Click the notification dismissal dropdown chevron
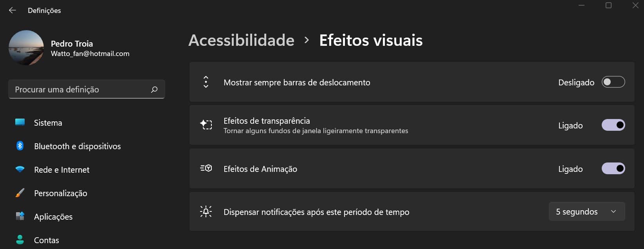 [x=613, y=212]
